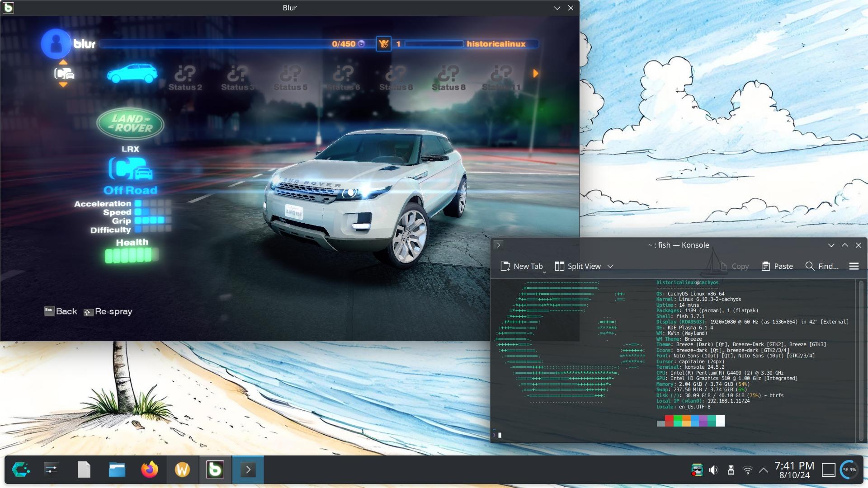Click the Blur window title bar icon

pos(8,8)
